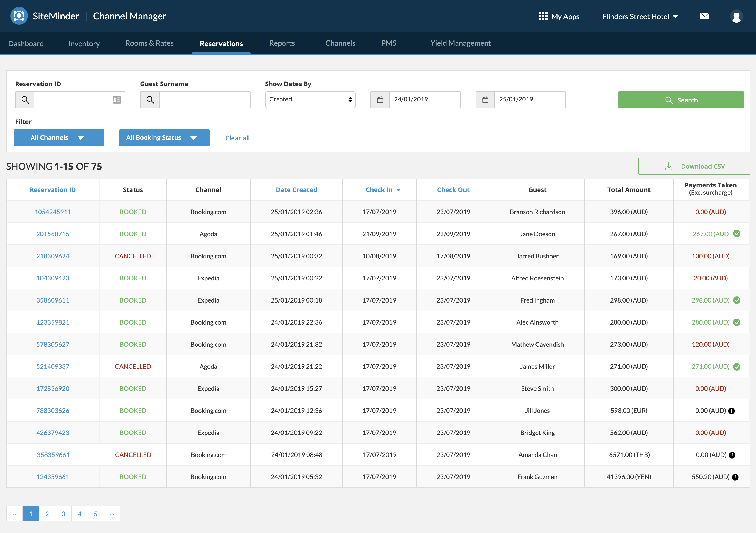Click the Guest Surname search magnifier icon

click(150, 100)
